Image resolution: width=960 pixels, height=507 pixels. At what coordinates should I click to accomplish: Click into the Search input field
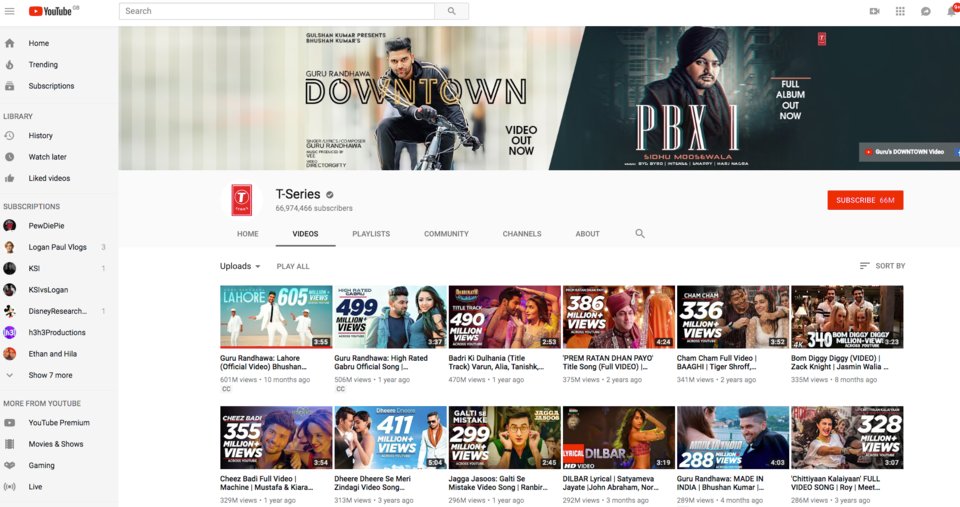click(x=277, y=11)
